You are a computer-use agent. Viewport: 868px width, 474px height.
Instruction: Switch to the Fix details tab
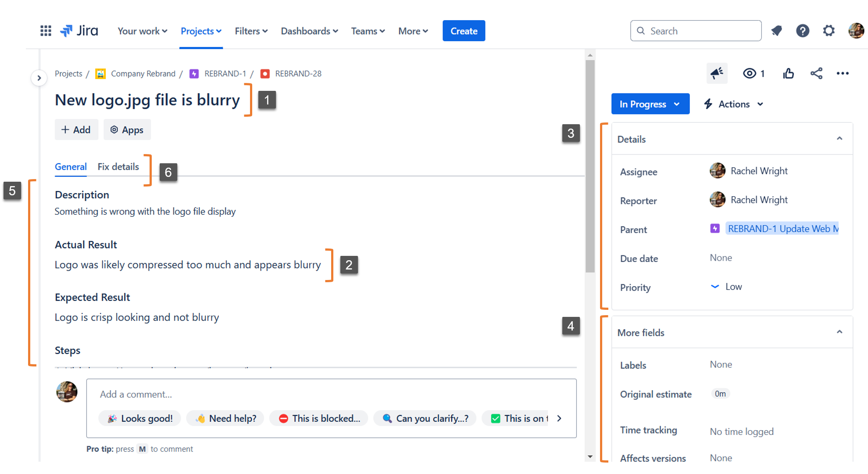coord(118,167)
